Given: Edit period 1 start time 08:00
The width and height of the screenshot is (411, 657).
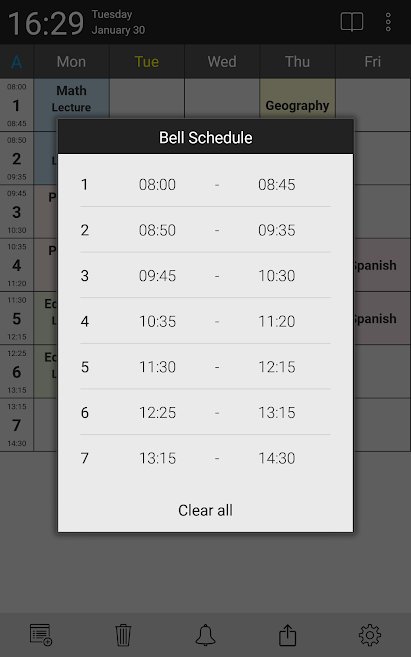Looking at the screenshot, I should click(157, 184).
